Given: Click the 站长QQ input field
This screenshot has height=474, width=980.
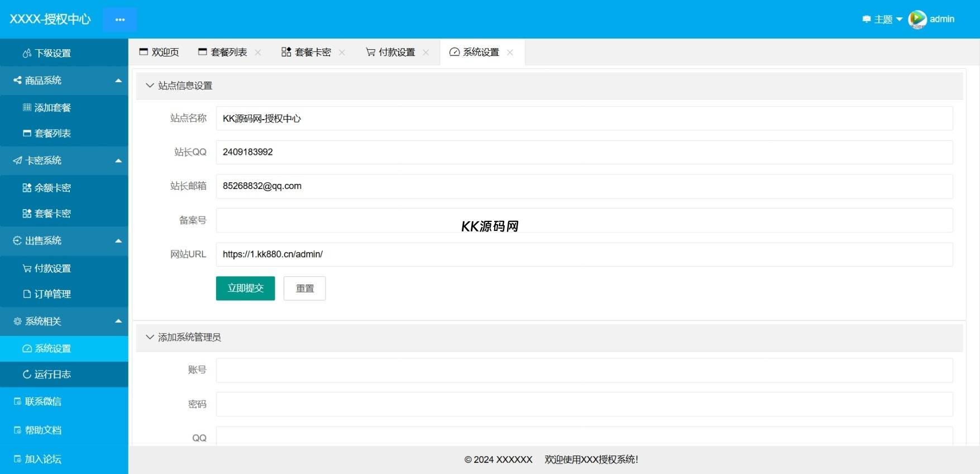Looking at the screenshot, I should (x=584, y=152).
